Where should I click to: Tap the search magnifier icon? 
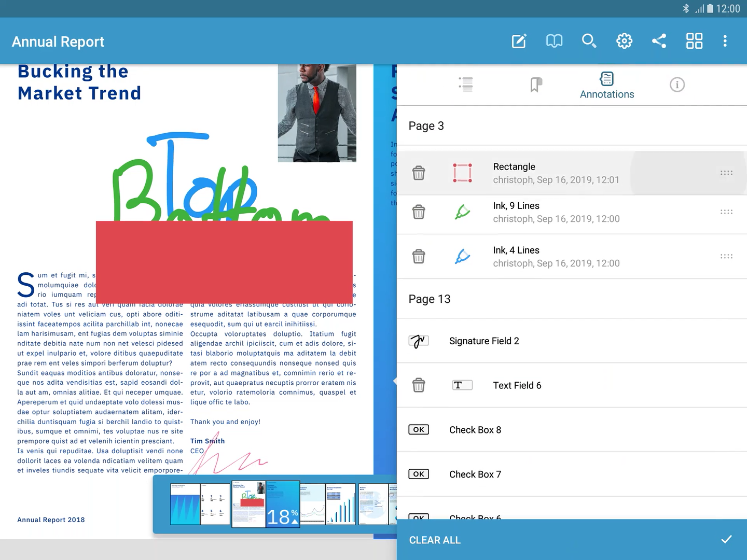589,41
